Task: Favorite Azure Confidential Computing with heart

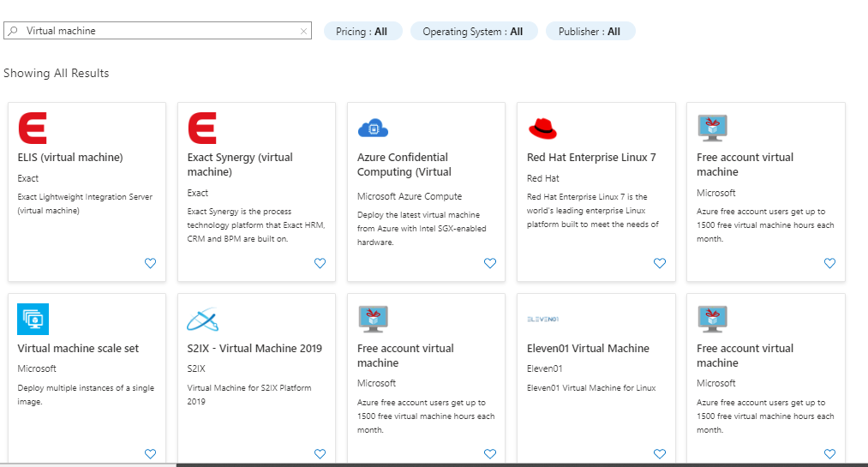Action: click(490, 263)
